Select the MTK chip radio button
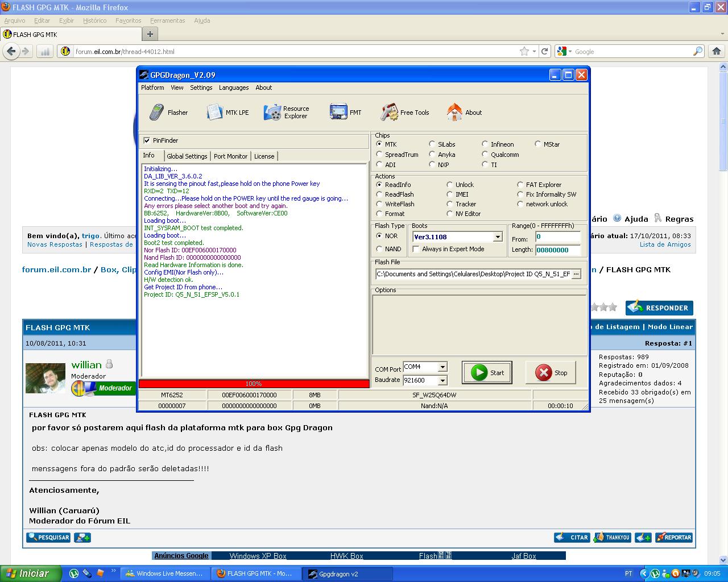The height and width of the screenshot is (582, 728). coord(379,144)
